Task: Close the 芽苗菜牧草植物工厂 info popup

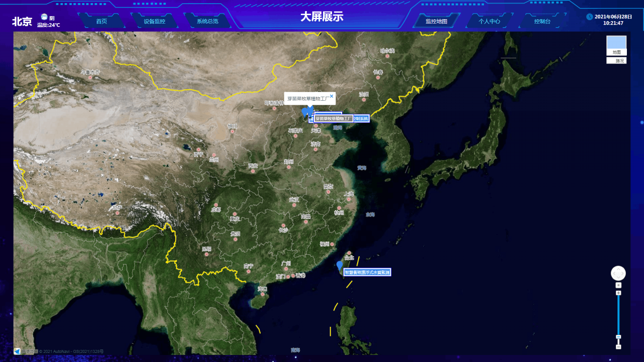Action: click(x=332, y=96)
